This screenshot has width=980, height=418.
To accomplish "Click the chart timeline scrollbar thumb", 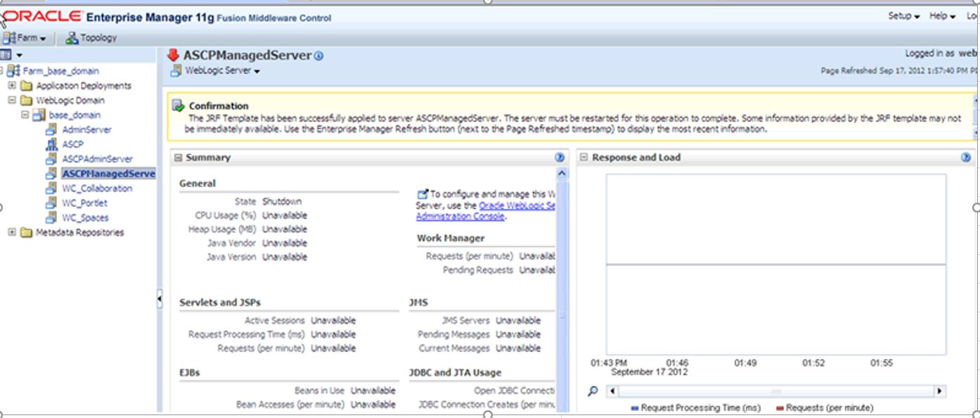I will (x=775, y=391).
